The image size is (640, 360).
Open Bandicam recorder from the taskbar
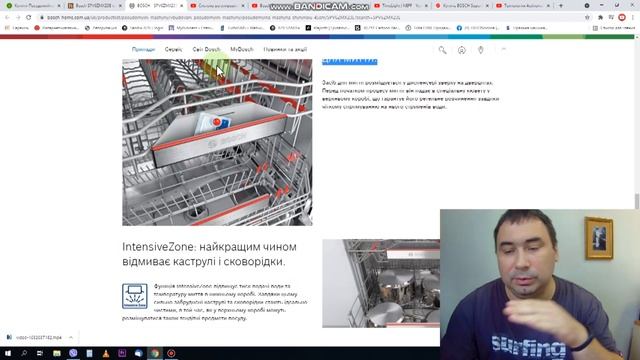pyautogui.click(x=171, y=353)
